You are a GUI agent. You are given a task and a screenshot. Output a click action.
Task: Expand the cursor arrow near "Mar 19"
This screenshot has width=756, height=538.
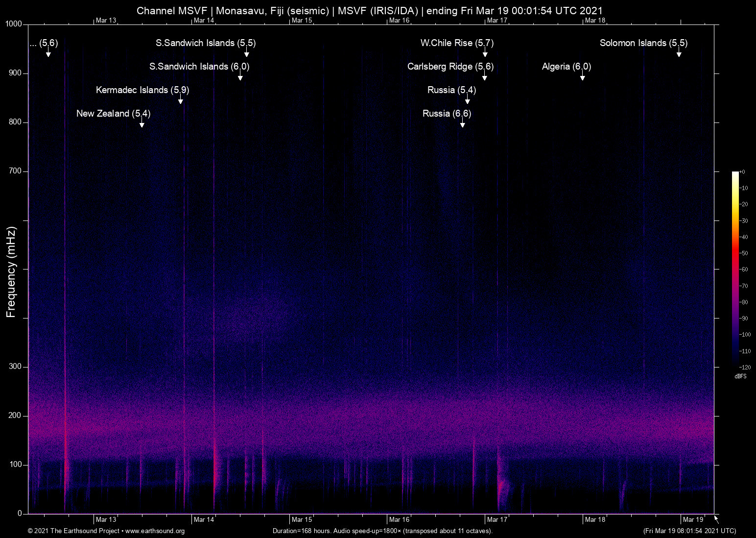pyautogui.click(x=715, y=518)
